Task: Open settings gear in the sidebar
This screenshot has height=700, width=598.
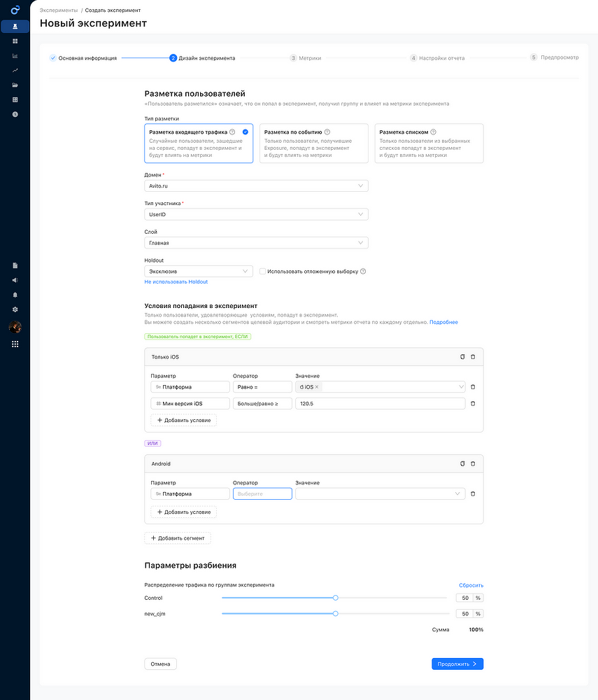Action: pos(15,309)
